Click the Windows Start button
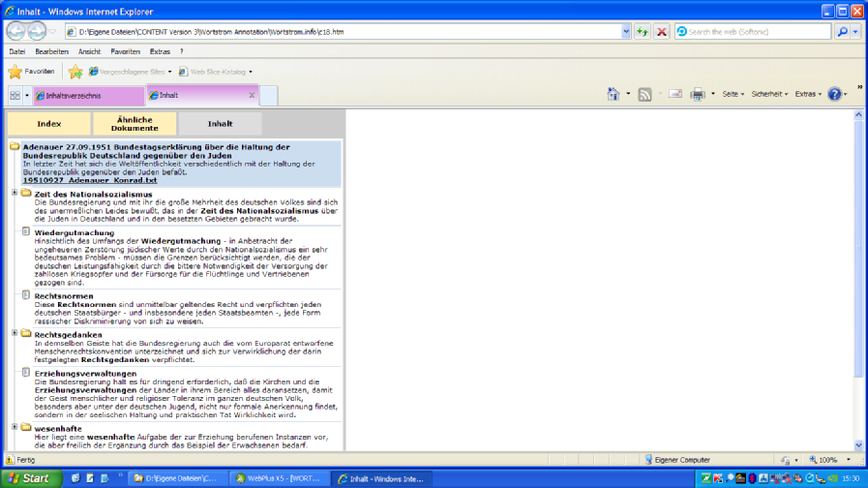The image size is (868, 488). [x=31, y=478]
